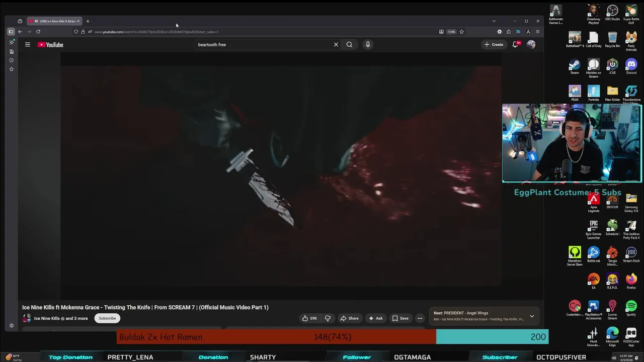Open Epic Games Launcher shortcut
The height and width of the screenshot is (362, 644).
[x=594, y=229]
